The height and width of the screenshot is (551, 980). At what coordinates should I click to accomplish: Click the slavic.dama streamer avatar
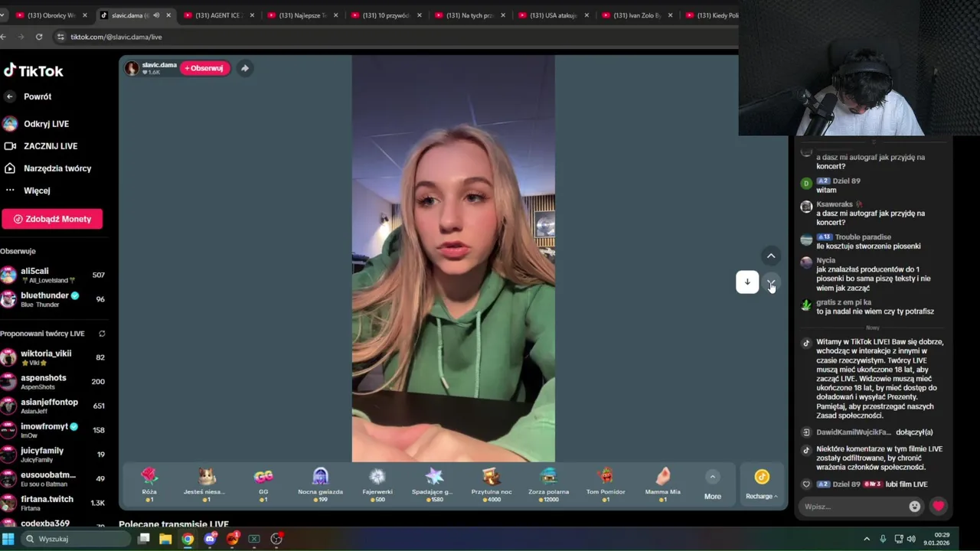(132, 68)
